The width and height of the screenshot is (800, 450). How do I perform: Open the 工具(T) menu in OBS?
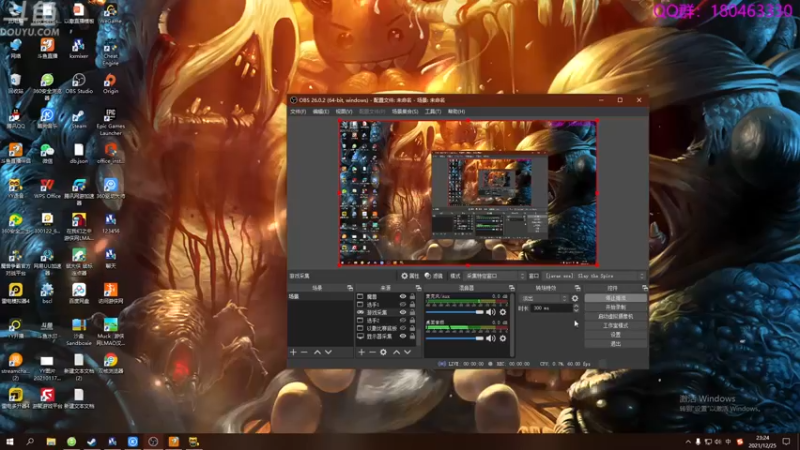coord(433,112)
